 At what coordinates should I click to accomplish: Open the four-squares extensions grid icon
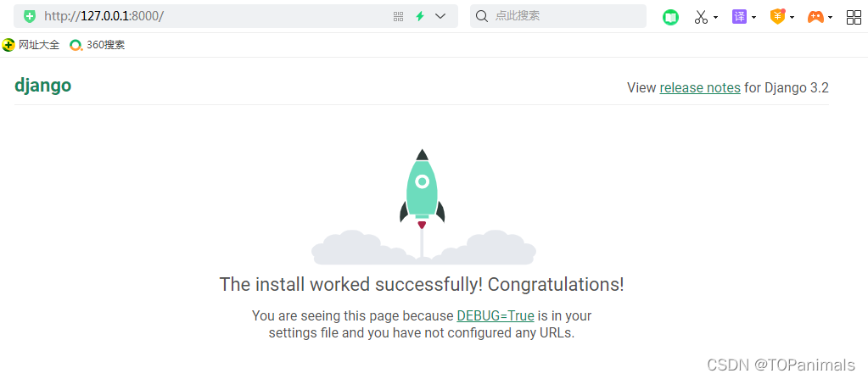(854, 17)
